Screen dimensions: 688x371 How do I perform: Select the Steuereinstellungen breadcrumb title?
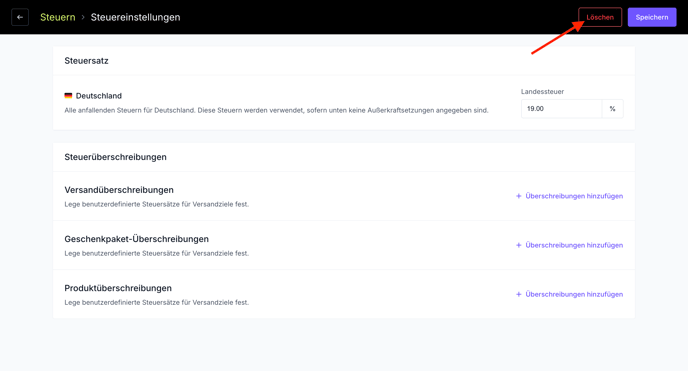(x=135, y=17)
